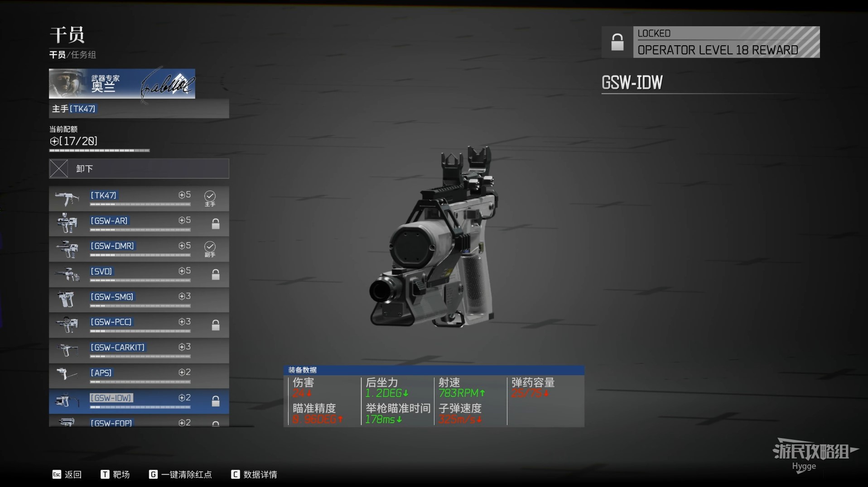The width and height of the screenshot is (868, 487).
Task: Pick the GSW-SMG weapon entry
Action: click(139, 300)
